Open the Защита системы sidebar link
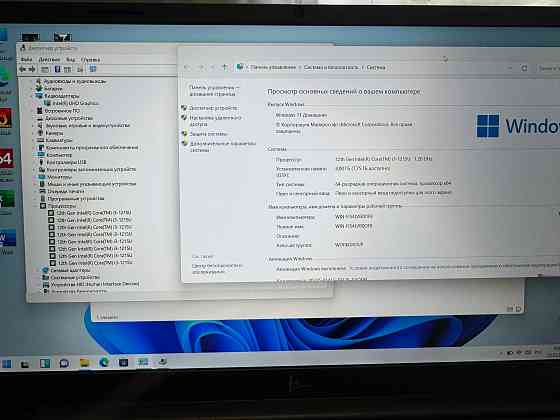The height and width of the screenshot is (420, 560). 208,134
